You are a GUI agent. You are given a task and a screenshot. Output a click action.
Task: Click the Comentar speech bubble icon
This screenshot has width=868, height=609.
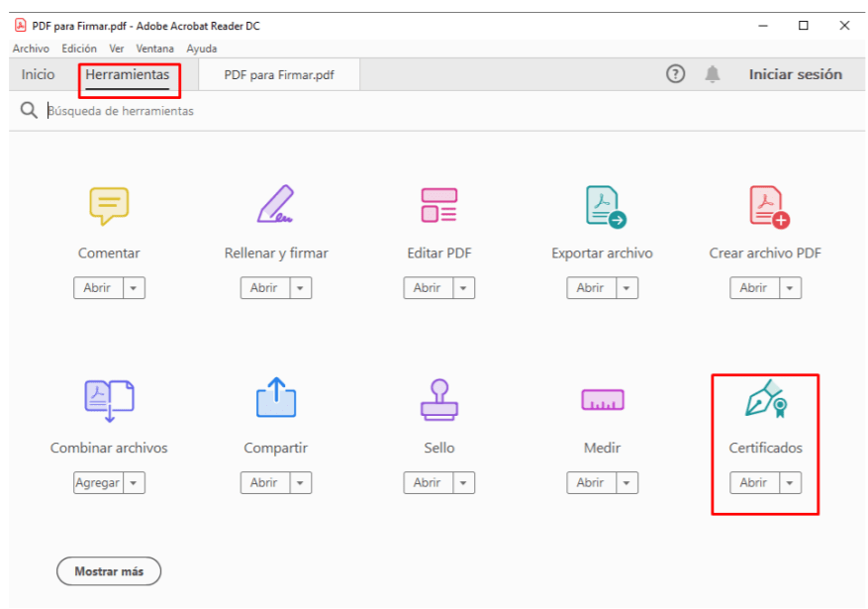point(109,205)
